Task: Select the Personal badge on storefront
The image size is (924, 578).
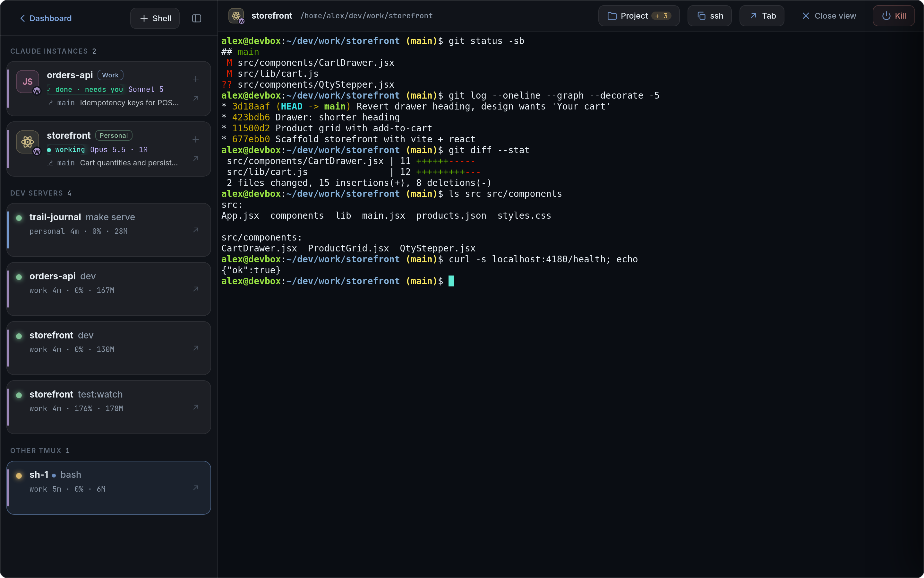Action: coord(114,136)
